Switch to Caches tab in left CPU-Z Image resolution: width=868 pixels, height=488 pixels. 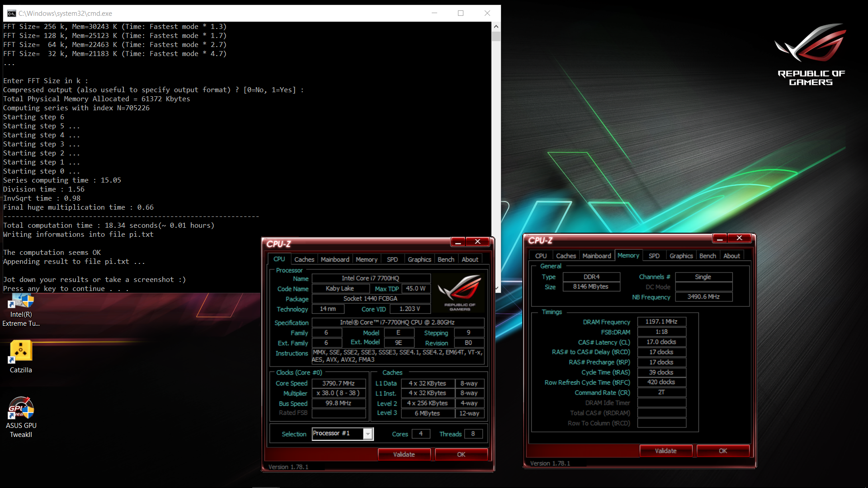[304, 259]
